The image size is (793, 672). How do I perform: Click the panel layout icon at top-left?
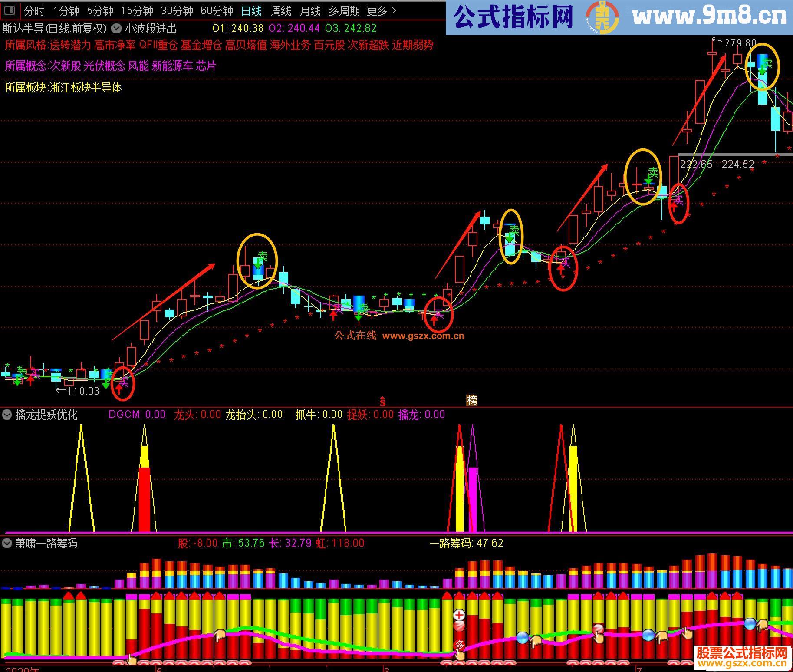[x=9, y=10]
